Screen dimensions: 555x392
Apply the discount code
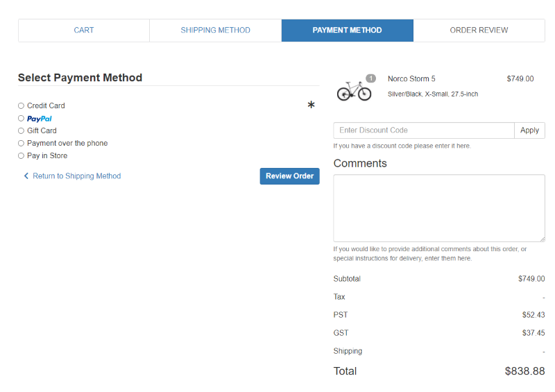[x=529, y=130]
